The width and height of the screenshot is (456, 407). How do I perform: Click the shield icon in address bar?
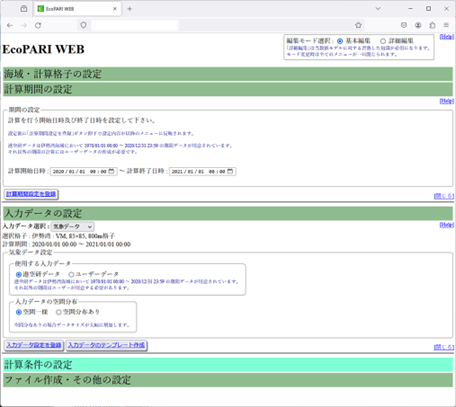(x=83, y=25)
